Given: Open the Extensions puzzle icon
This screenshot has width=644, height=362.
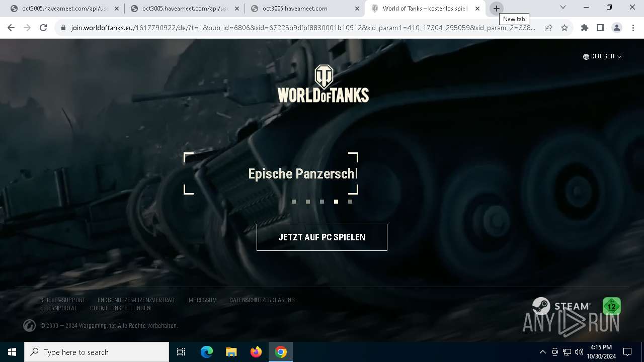Looking at the screenshot, I should point(585,28).
